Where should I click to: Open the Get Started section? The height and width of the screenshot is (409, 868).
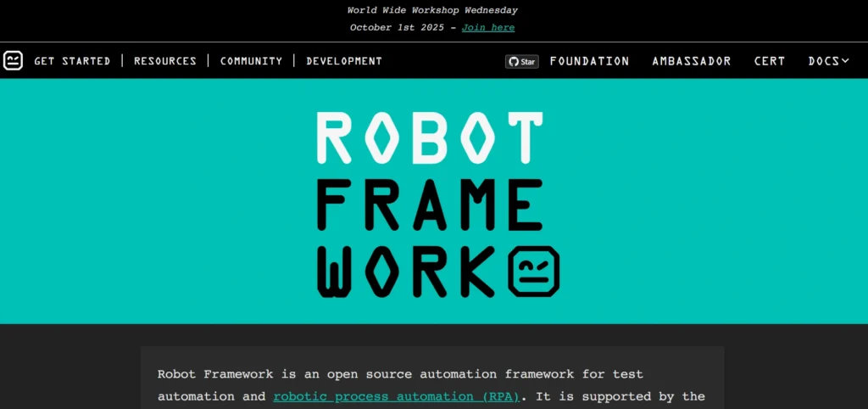coord(72,61)
